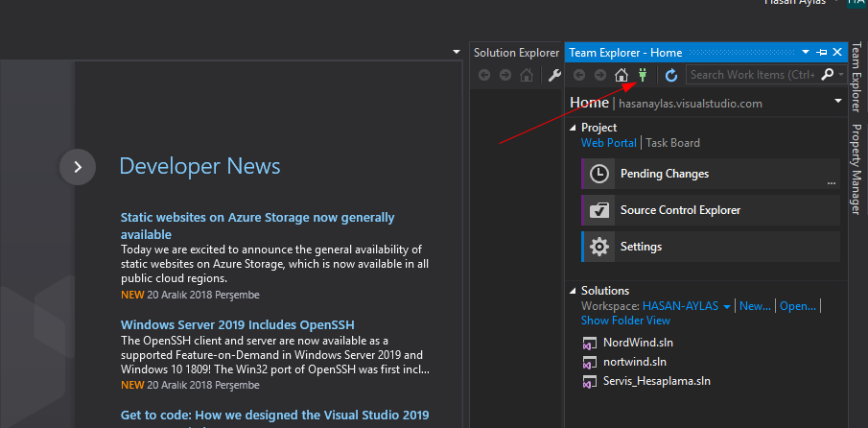This screenshot has width=868, height=428.
Task: Toggle auto-hide pin on Team Explorer
Action: click(x=822, y=52)
